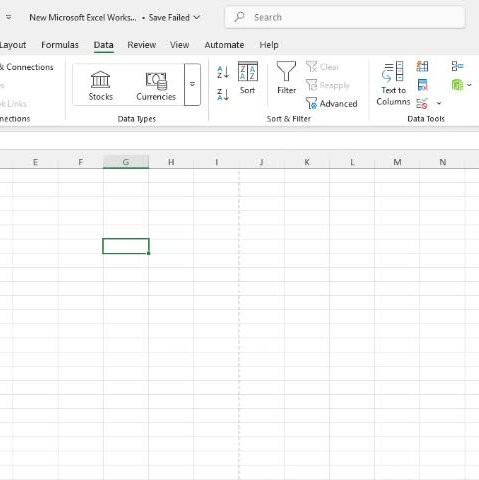Click the Flash Fill icon
Screen dimensions: 479x480
click(x=422, y=66)
